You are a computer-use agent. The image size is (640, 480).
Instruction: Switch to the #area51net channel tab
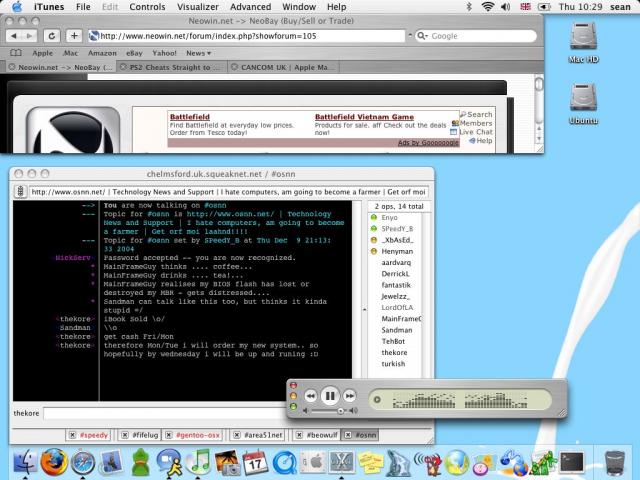[x=258, y=435]
